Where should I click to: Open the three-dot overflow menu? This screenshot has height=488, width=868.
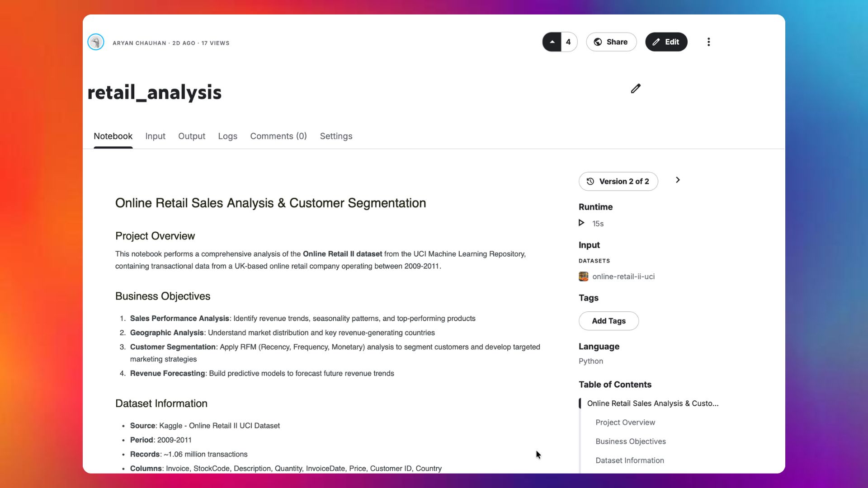tap(708, 42)
